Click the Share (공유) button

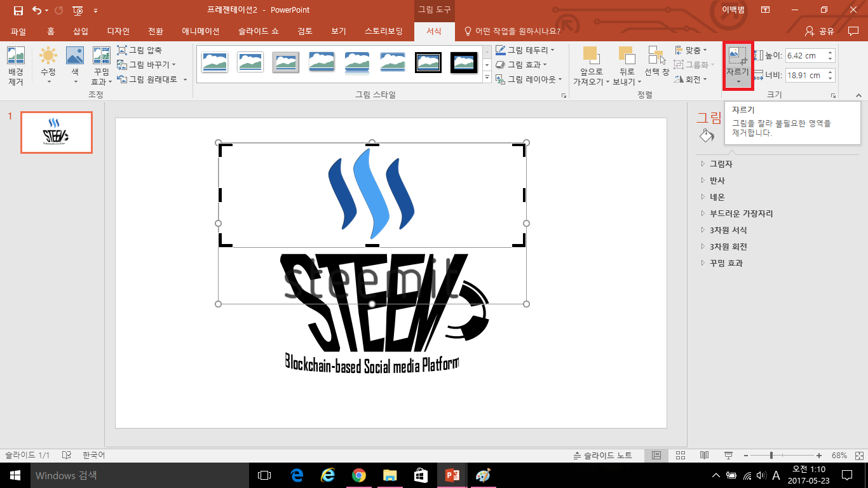click(x=820, y=31)
